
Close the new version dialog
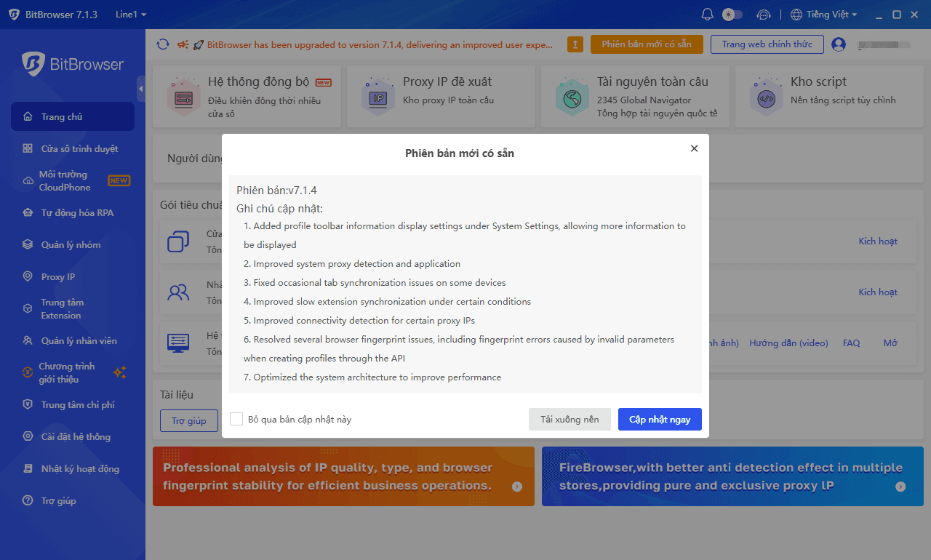tap(694, 148)
